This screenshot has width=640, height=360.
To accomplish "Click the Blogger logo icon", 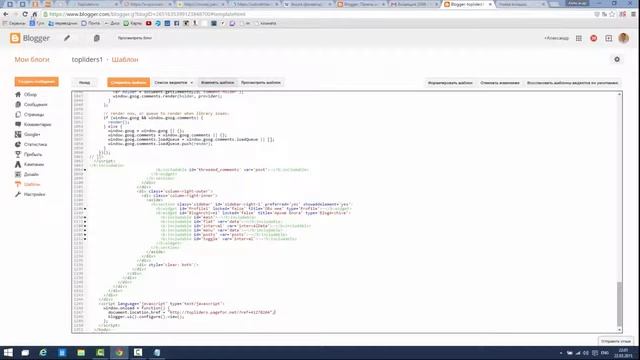I will tap(15, 38).
